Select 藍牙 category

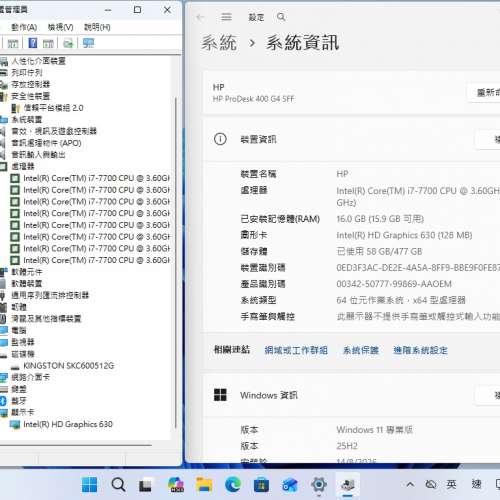[19, 401]
